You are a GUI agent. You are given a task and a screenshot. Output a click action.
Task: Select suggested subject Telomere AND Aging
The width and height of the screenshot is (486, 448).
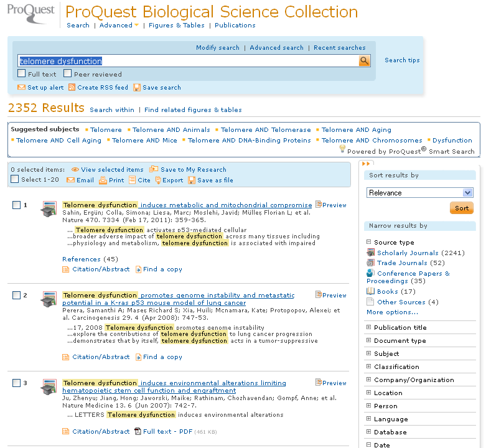click(356, 129)
